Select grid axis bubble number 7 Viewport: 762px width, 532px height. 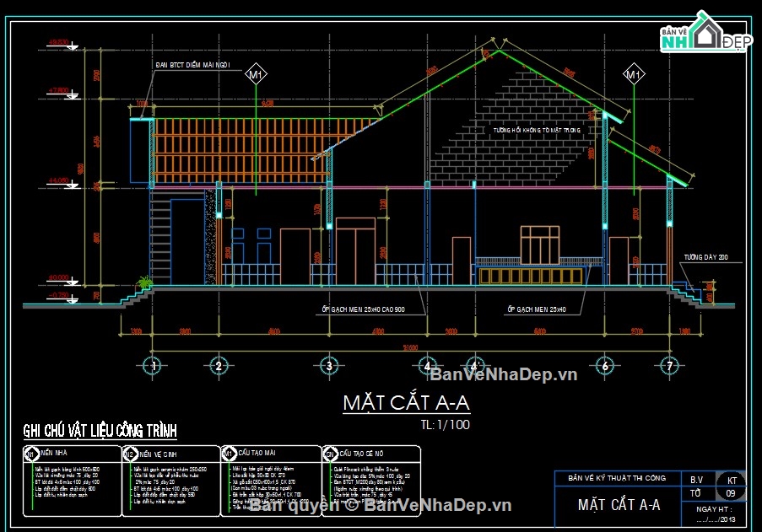tap(669, 365)
